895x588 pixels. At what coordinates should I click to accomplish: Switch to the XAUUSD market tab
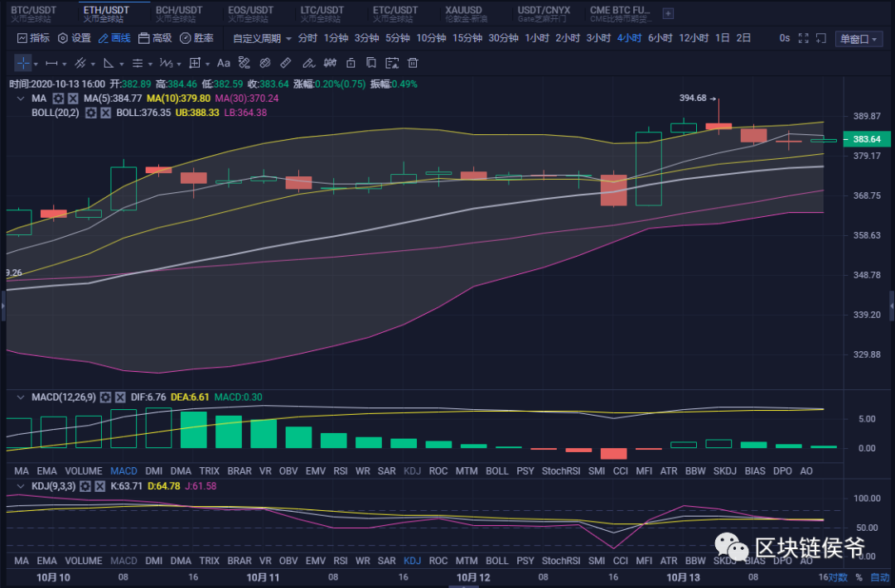[x=462, y=10]
